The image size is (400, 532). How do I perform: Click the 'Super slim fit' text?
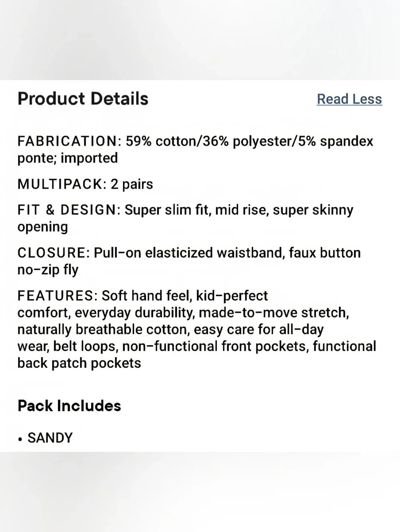point(168,210)
